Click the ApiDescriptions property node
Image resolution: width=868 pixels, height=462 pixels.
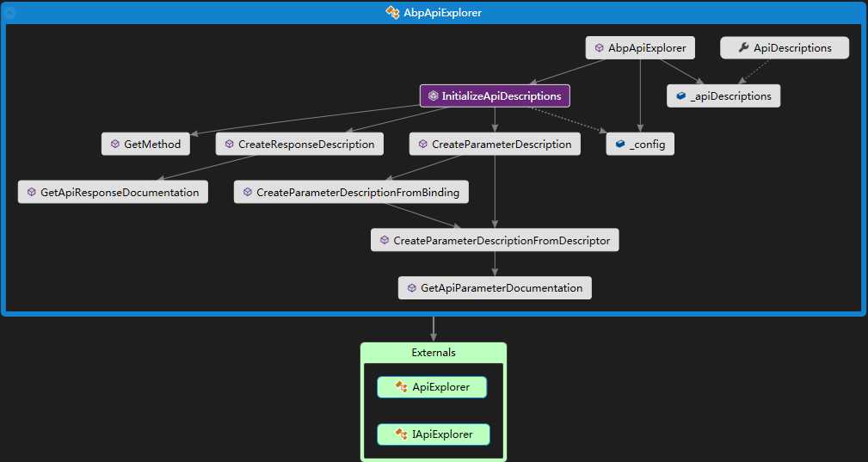(x=785, y=48)
